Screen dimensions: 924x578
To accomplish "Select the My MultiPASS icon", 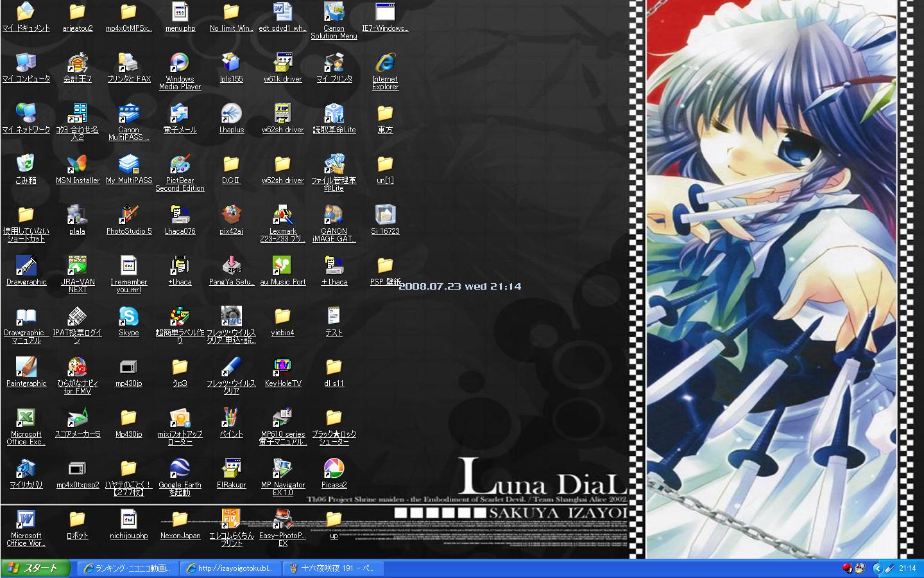I will coord(128,164).
